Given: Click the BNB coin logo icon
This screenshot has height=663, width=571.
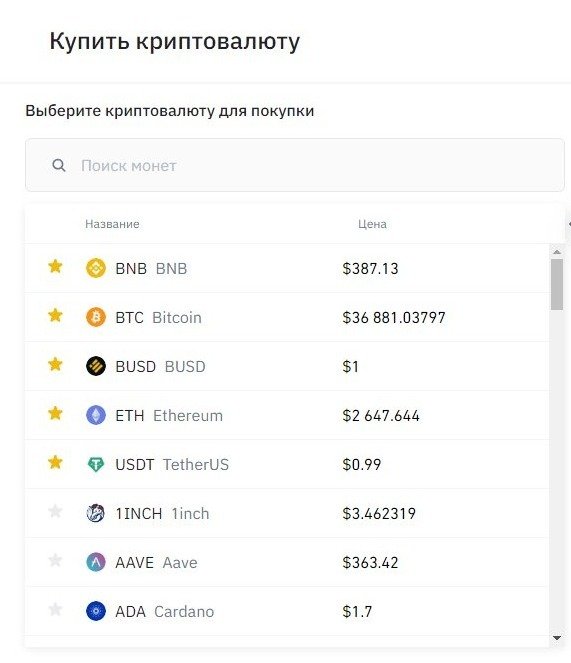Looking at the screenshot, I should 96,268.
